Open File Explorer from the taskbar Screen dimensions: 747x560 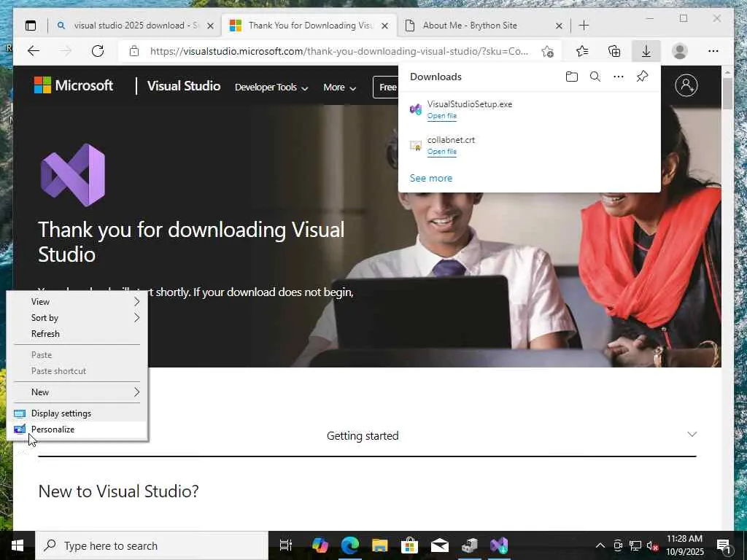click(x=379, y=545)
